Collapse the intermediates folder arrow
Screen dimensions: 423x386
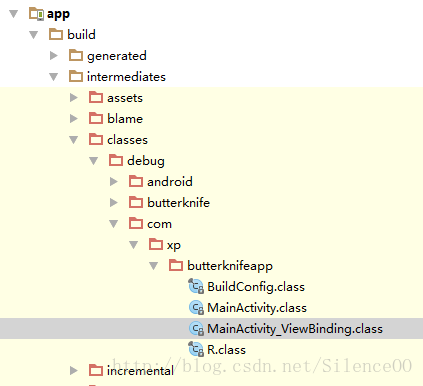pyautogui.click(x=54, y=77)
